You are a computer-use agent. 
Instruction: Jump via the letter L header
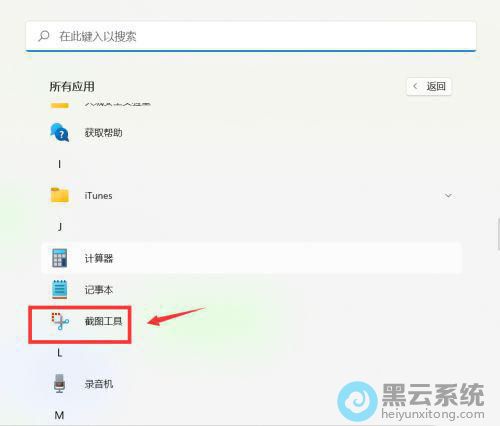click(x=60, y=353)
